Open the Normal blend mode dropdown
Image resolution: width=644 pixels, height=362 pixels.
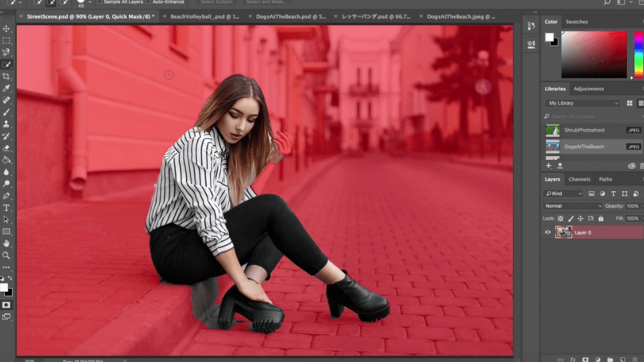click(x=572, y=206)
